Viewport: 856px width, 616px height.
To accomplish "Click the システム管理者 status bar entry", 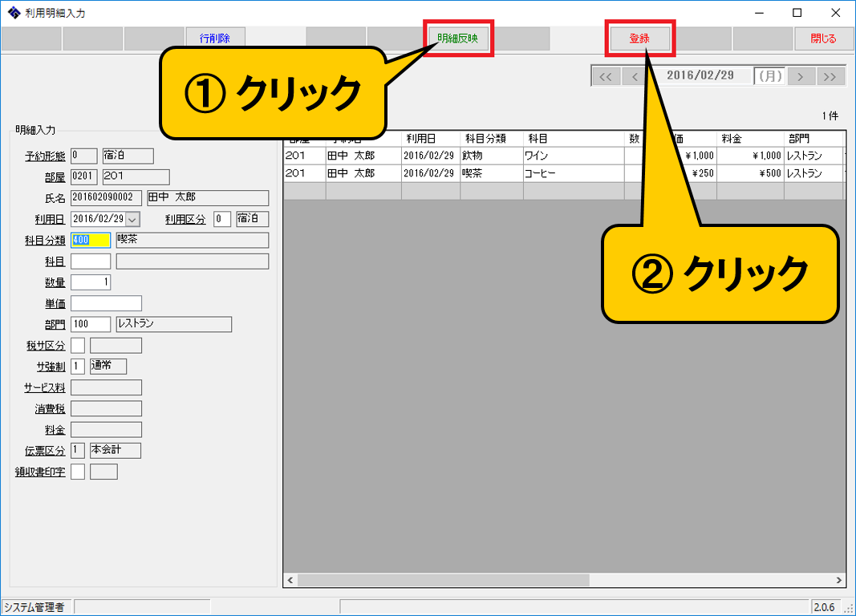I will click(37, 606).
